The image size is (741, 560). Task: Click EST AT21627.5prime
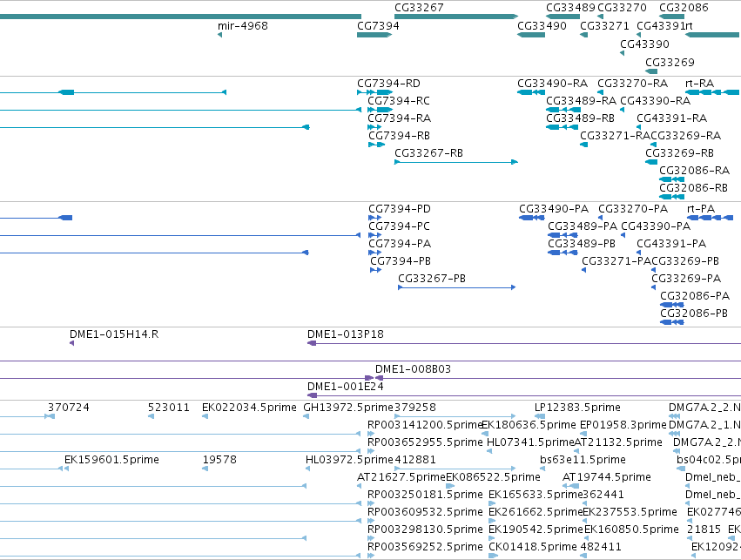[x=401, y=477]
